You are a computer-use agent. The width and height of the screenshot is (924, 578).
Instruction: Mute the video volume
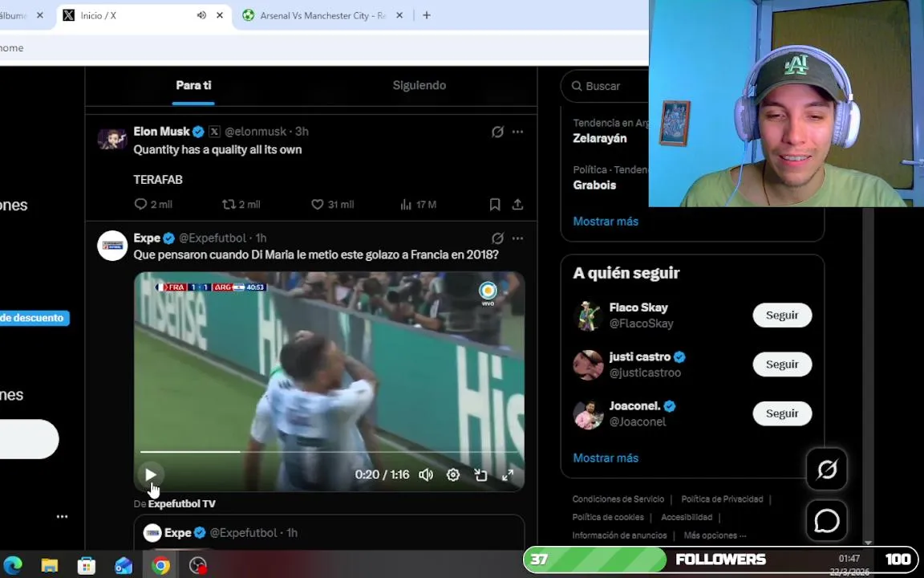click(x=426, y=474)
